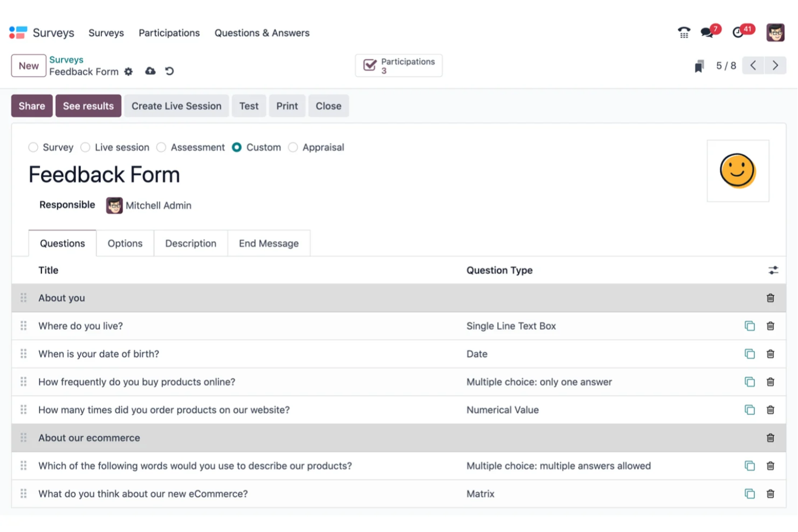Click the gear actions icon beside Feedback Form

click(x=128, y=72)
